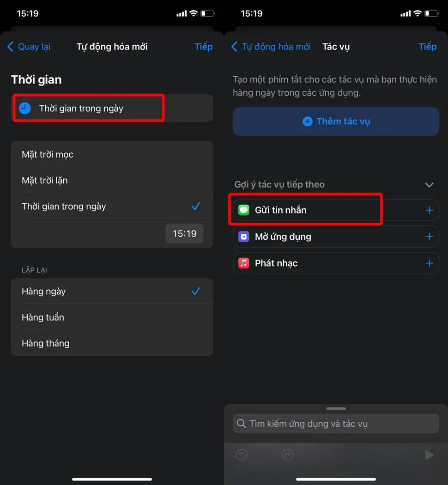Tap the undo arrow icon at bottom
This screenshot has height=485, width=448.
point(242,455)
